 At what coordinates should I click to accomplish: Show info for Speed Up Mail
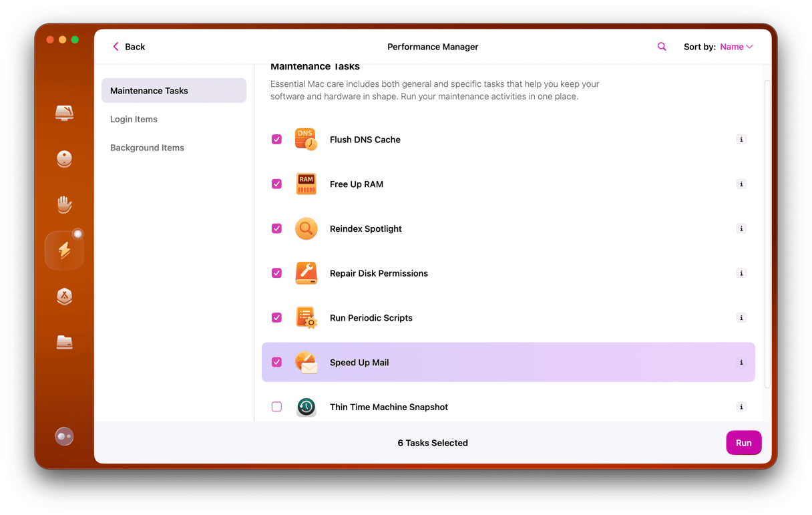[x=741, y=362]
